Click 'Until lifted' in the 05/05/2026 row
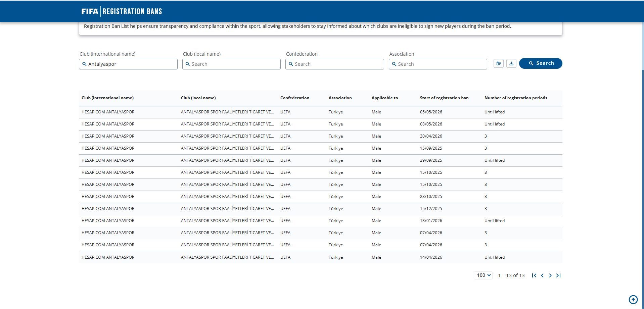The image size is (644, 309). click(x=495, y=112)
